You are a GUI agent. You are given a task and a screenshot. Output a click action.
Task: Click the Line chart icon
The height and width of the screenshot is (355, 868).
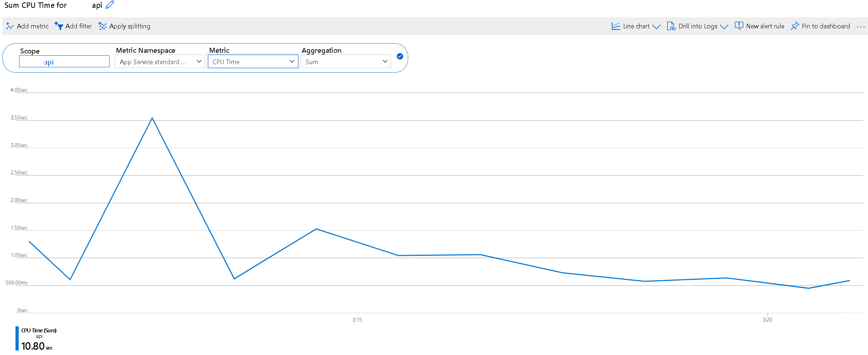[616, 26]
